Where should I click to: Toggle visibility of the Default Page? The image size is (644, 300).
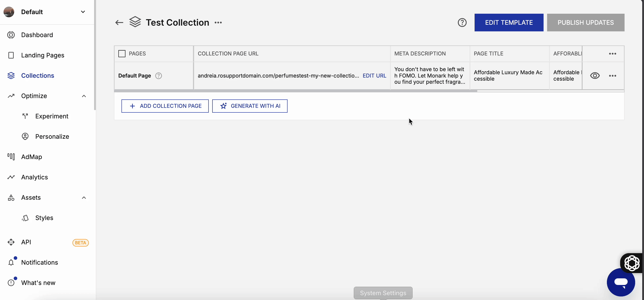pos(595,76)
